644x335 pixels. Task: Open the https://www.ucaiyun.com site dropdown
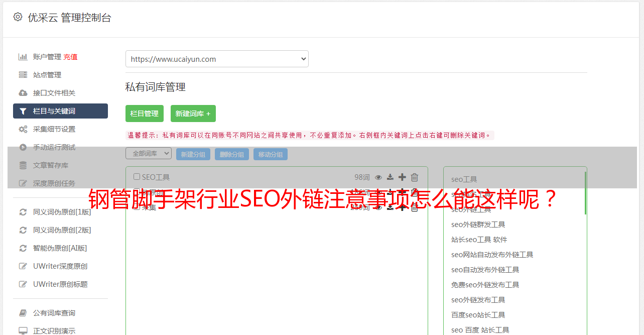tap(217, 59)
